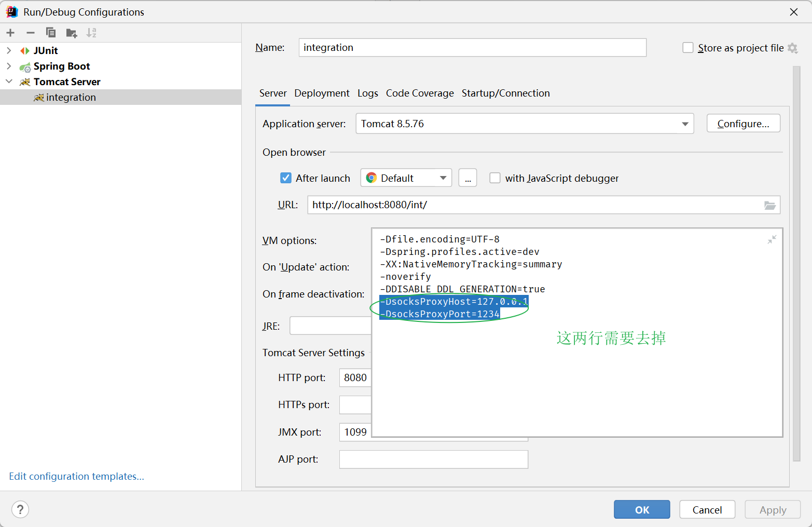Uncheck the After launch checkbox
The height and width of the screenshot is (527, 812).
point(286,178)
